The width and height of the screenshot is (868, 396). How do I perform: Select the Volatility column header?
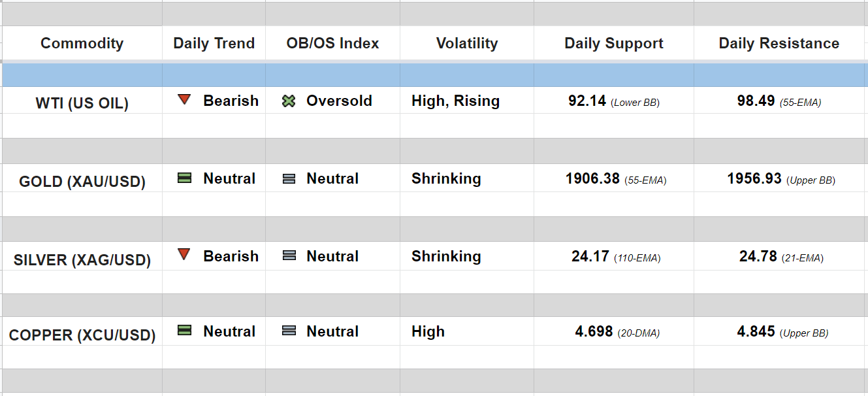[x=466, y=44]
